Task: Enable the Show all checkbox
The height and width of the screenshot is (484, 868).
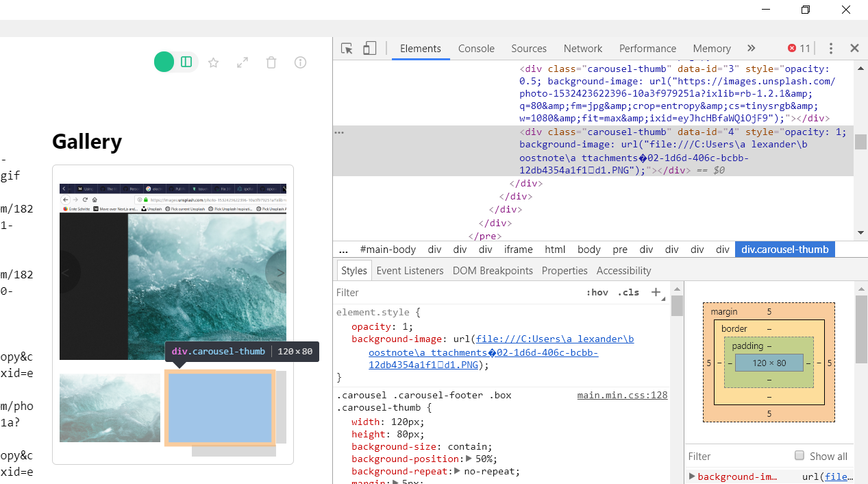Action: 799,456
